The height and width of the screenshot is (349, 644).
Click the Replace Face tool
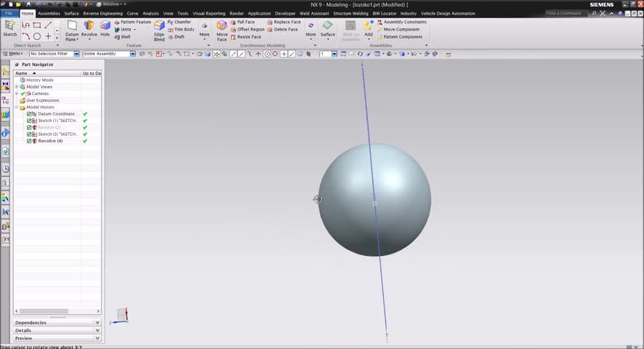click(x=283, y=22)
